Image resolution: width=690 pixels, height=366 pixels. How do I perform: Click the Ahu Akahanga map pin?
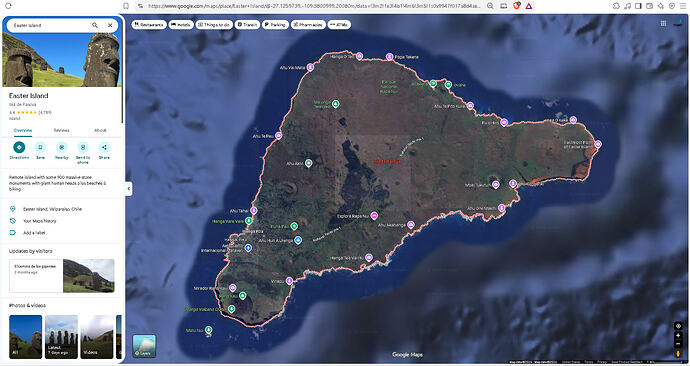[411, 225]
